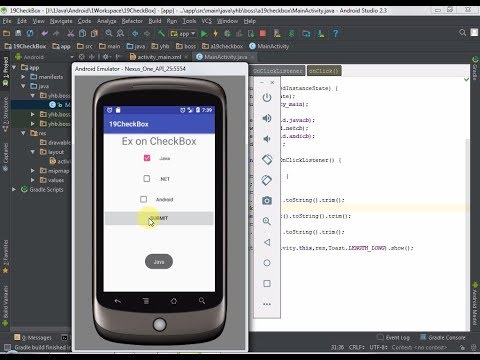Expand the values folder node
Viewport: 480px width, 360px height.
33,180
